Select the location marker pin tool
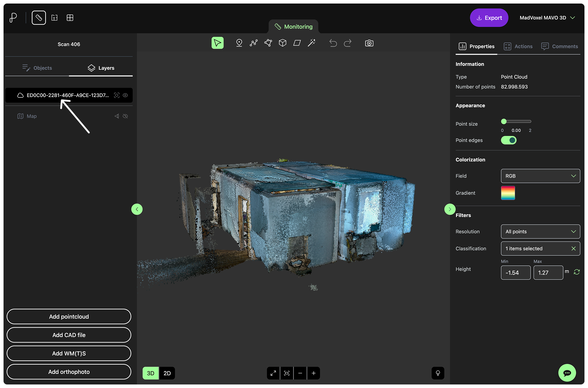588x388 pixels. [x=239, y=43]
